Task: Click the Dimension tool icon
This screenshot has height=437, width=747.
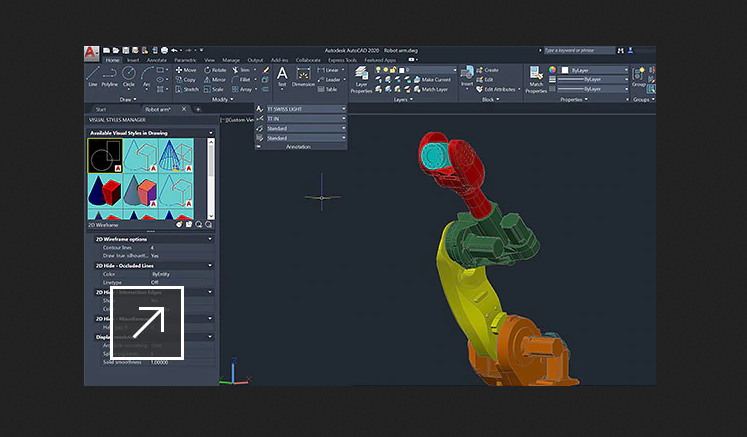Action: click(x=303, y=75)
